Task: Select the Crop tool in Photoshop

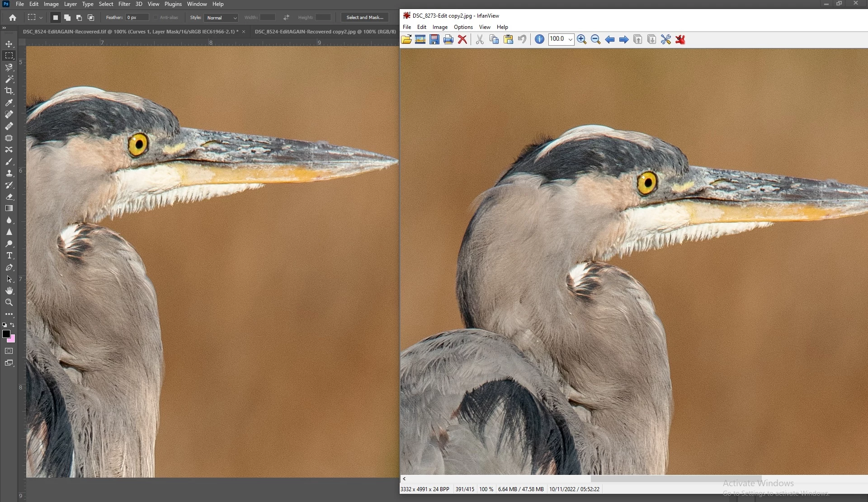Action: pyautogui.click(x=9, y=91)
